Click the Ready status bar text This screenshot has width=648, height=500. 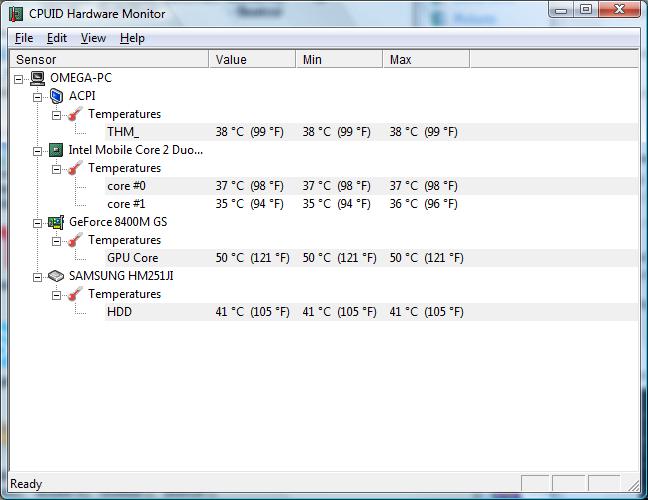[26, 484]
